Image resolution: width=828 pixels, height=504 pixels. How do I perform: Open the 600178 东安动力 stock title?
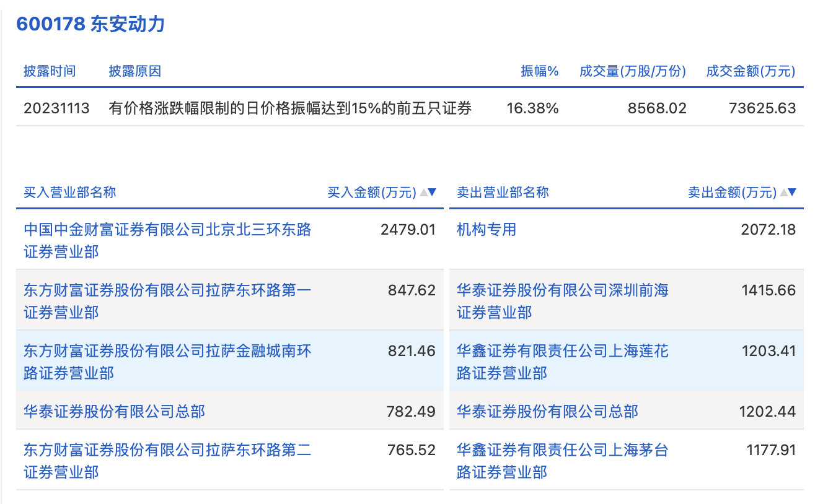click(90, 24)
